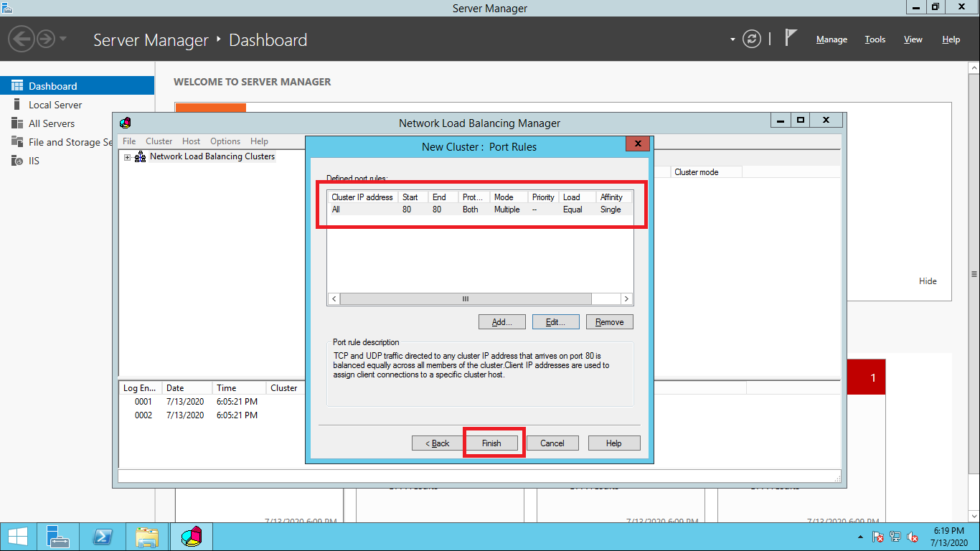Screen dimensions: 980x551
Task: Click the File and Storage icon
Action: coord(17,142)
